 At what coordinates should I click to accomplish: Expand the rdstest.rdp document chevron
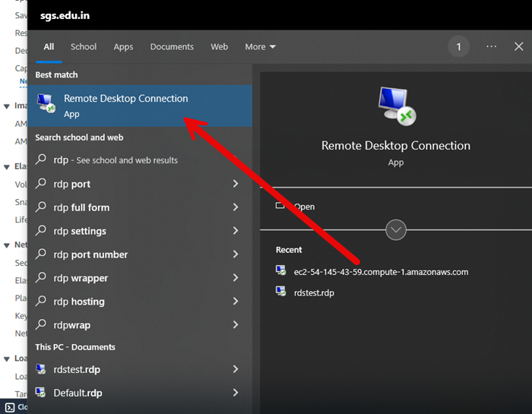click(x=236, y=369)
